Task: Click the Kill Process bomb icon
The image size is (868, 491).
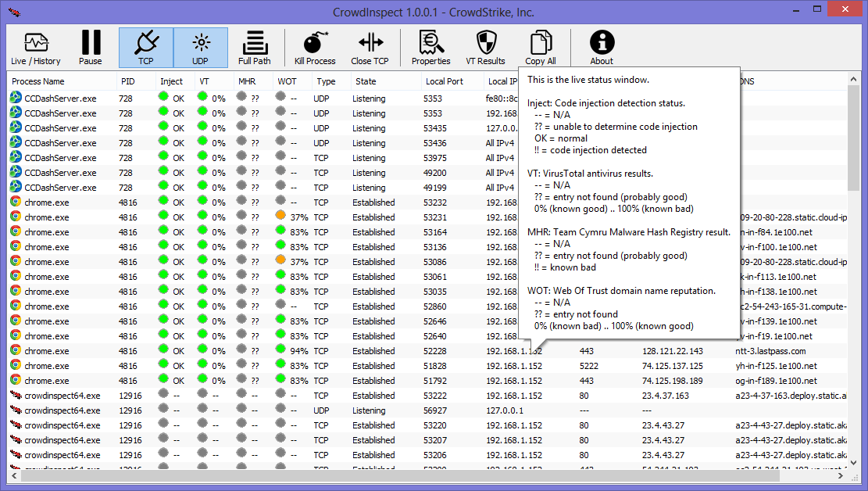Action: click(315, 43)
